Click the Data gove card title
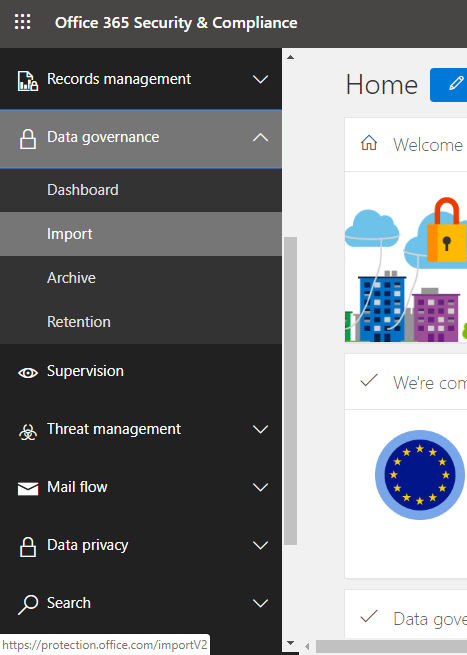Viewport: 467px width, 655px height. coord(430,619)
